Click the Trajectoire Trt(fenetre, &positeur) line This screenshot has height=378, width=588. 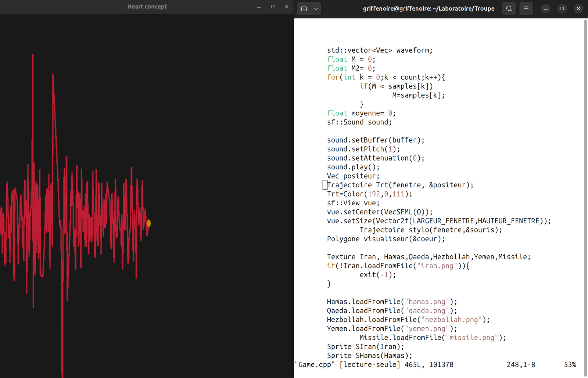pos(400,185)
